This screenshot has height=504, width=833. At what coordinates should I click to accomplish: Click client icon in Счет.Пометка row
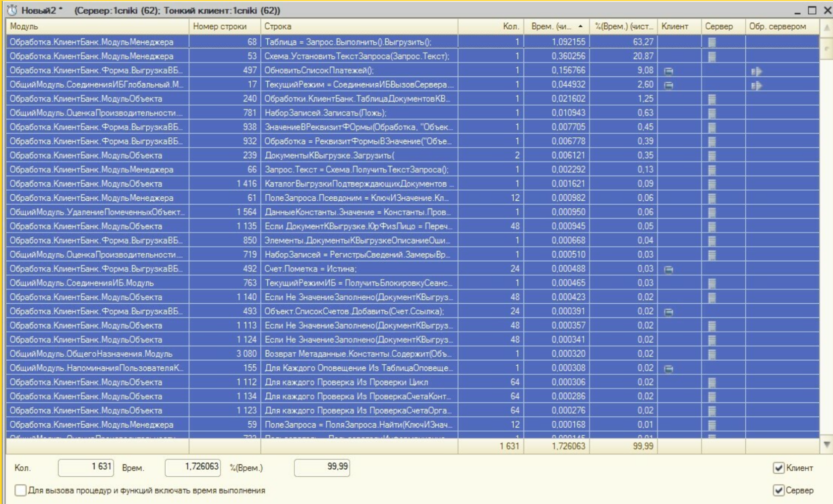point(668,269)
